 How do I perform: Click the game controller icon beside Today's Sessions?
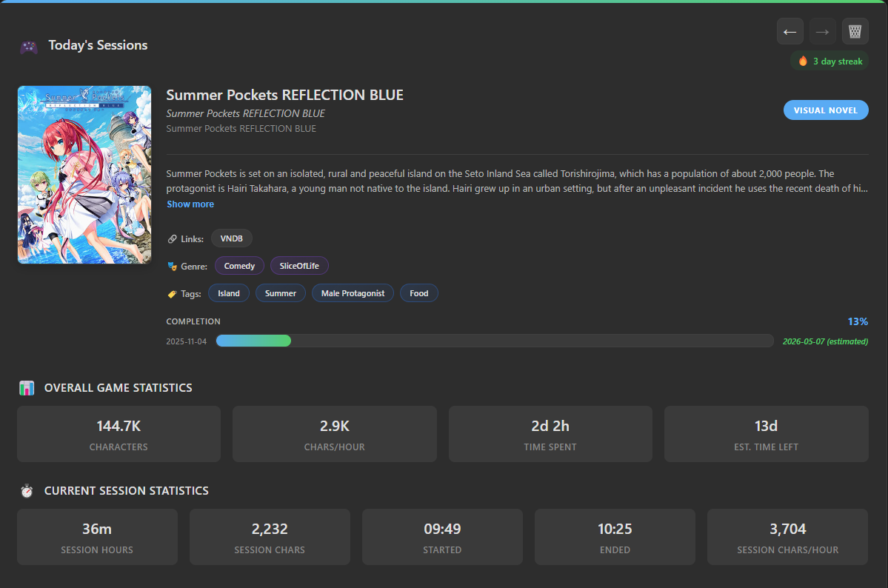click(29, 47)
